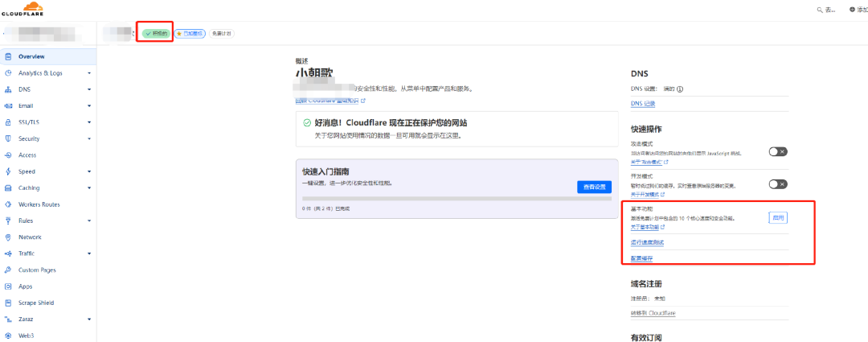Click the 快速操作 heading
The width and height of the screenshot is (868, 342).
[646, 129]
